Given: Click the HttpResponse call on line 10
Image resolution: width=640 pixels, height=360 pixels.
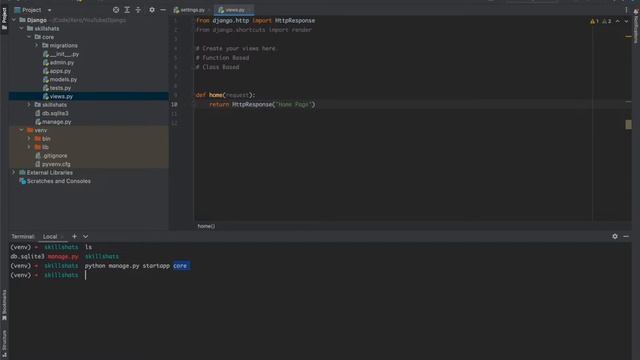Looking at the screenshot, I should (252, 104).
